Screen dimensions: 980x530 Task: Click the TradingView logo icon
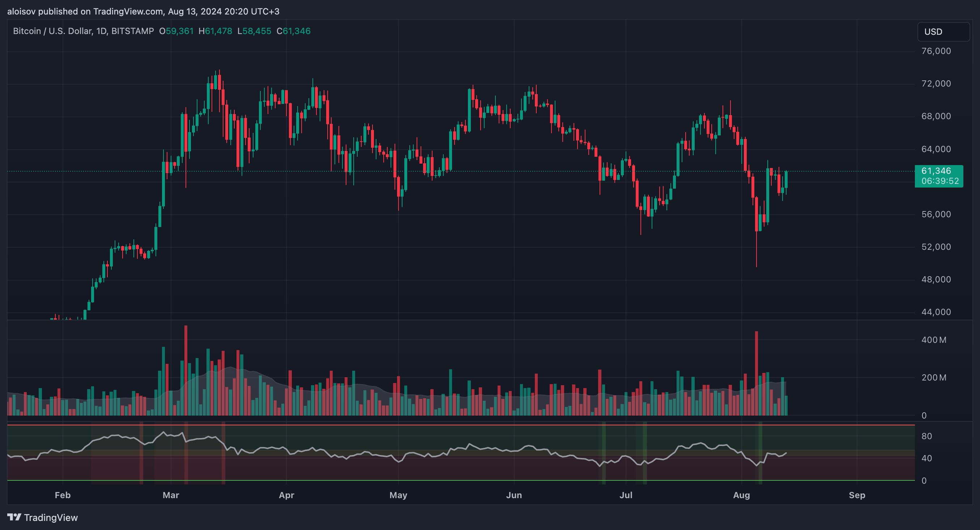coord(14,517)
